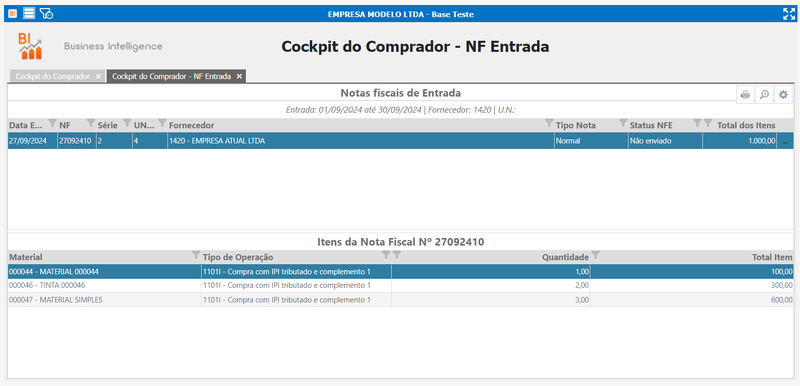The width and height of the screenshot is (800, 386).
Task: Open the ellipsis button on invoice 27092410 row
Action: [x=785, y=141]
